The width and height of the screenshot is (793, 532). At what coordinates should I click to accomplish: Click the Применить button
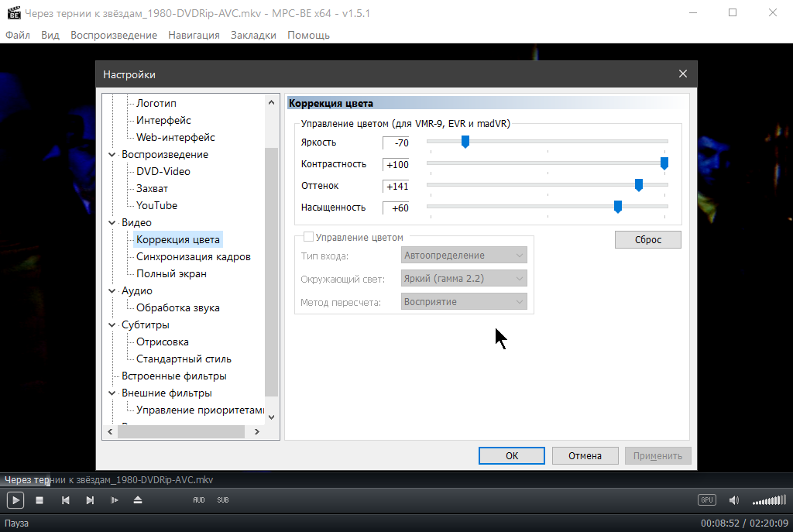coord(658,455)
